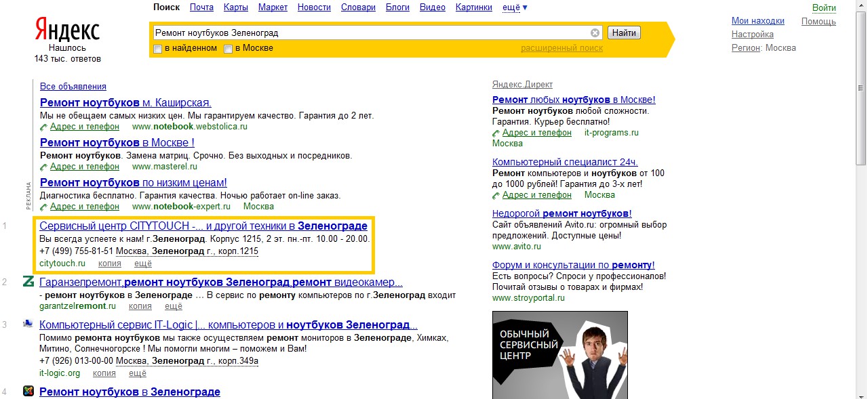Open the Словари service tab

pyautogui.click(x=358, y=7)
